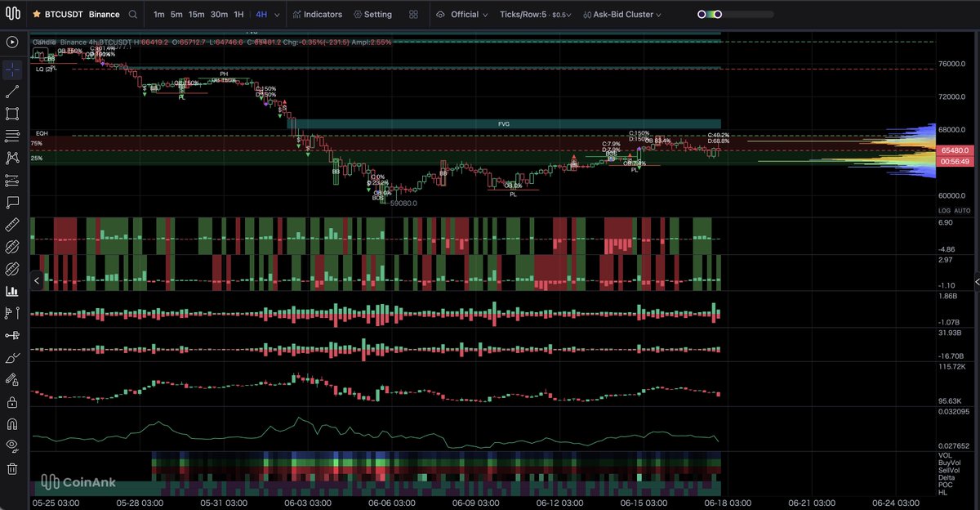This screenshot has width=980, height=510.
Task: Toggle LOG price scale
Action: coord(945,210)
